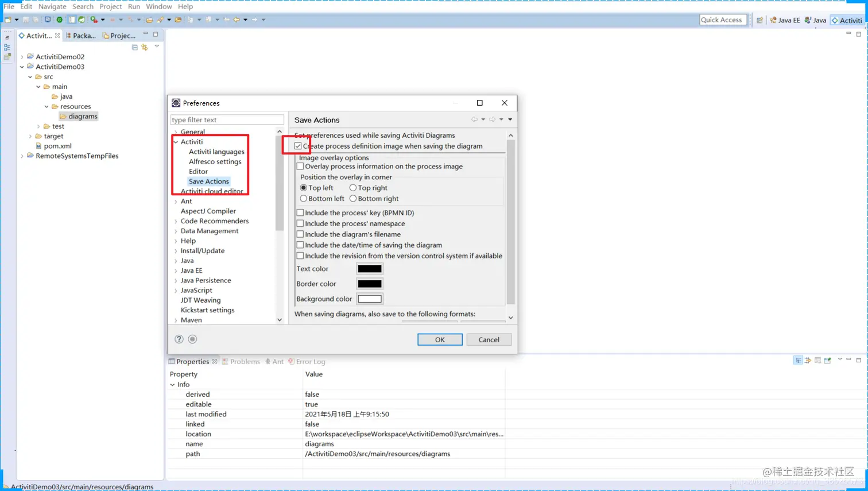
Task: Select Top left overlay position
Action: (x=304, y=188)
